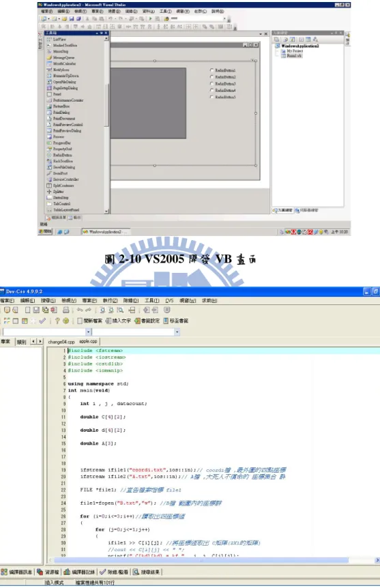
Task: Open Visual Studio 說明(H) menu
Action: click(x=217, y=11)
